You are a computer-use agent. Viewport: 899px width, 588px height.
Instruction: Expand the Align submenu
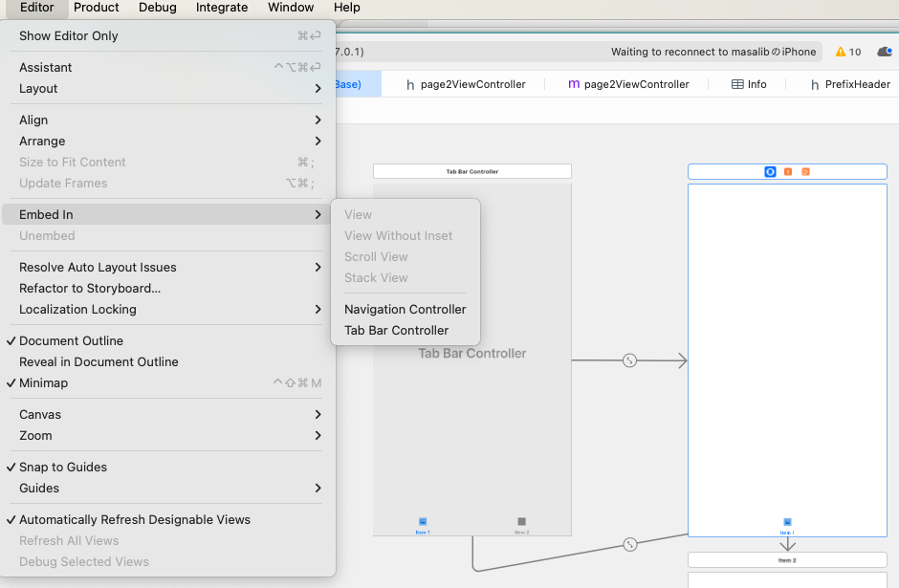click(x=32, y=120)
